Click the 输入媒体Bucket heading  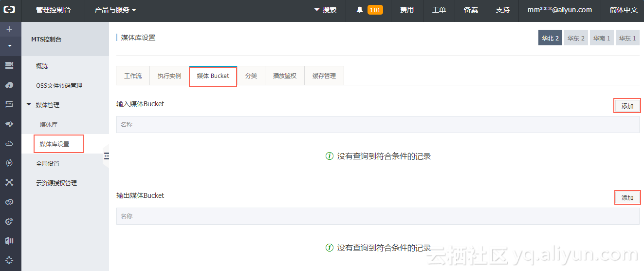point(140,104)
